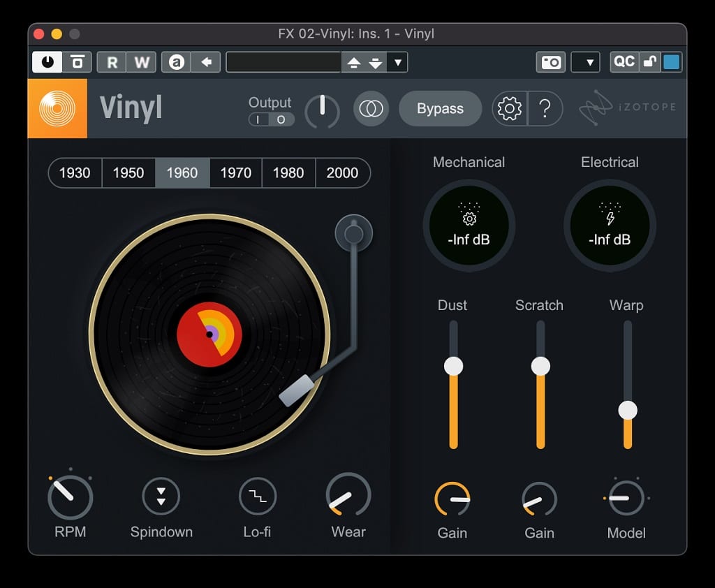Screen dimensions: 715x588
Task: Toggle the Output I/O switch
Action: coord(271,119)
